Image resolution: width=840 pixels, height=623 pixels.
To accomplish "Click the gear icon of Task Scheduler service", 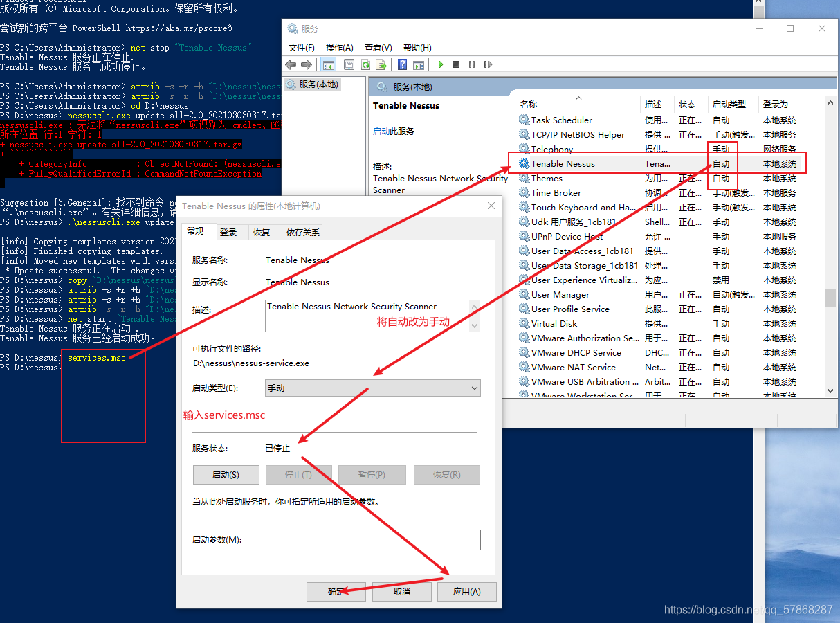I will (524, 120).
